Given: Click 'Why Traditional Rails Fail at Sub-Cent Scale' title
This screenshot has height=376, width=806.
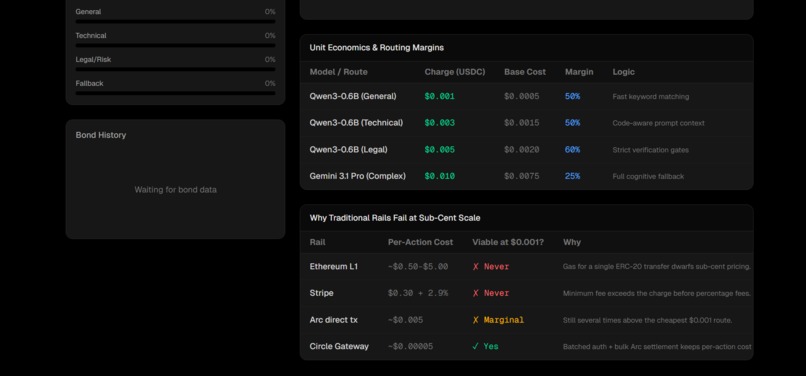Looking at the screenshot, I should pos(395,218).
